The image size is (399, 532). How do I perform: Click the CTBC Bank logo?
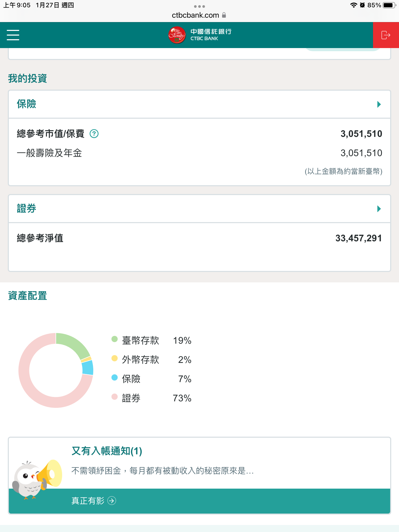coord(200,35)
